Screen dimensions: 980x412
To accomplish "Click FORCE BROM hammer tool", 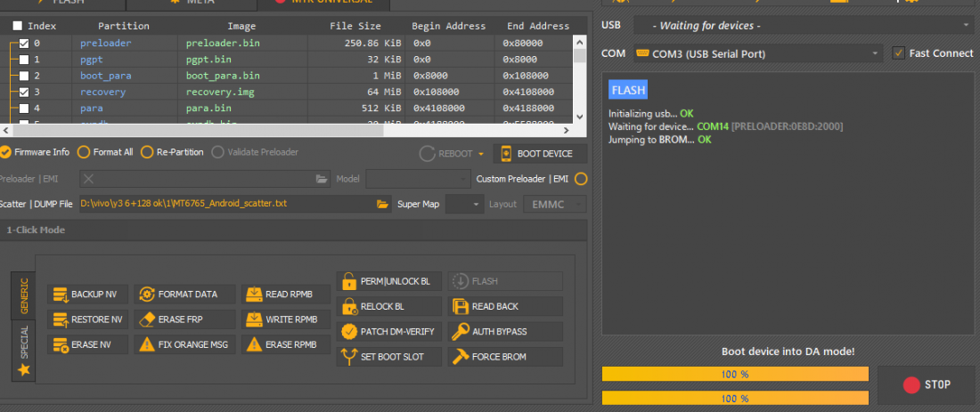I will click(x=505, y=357).
